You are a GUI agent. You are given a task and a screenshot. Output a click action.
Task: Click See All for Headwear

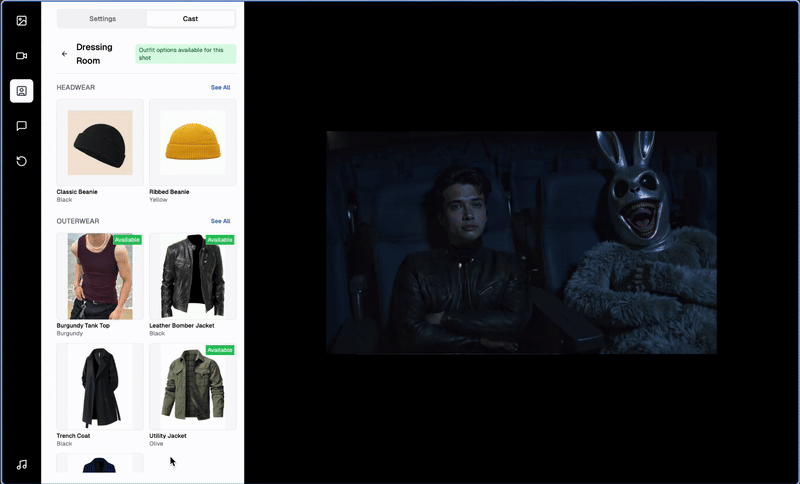pos(220,88)
